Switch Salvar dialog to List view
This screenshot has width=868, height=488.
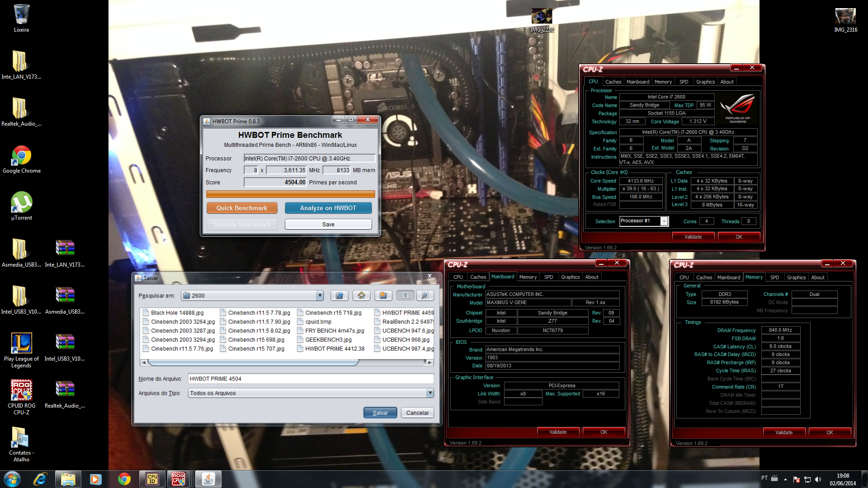coord(406,296)
